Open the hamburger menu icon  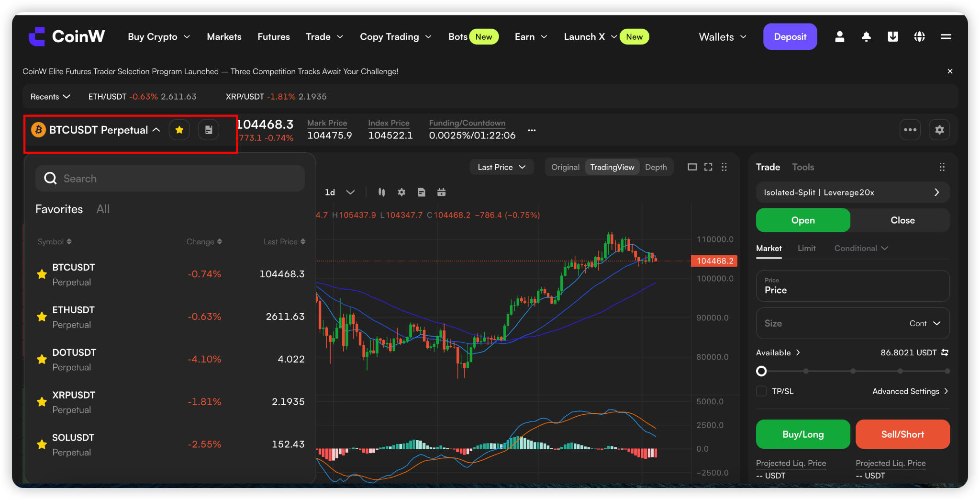pos(946,36)
